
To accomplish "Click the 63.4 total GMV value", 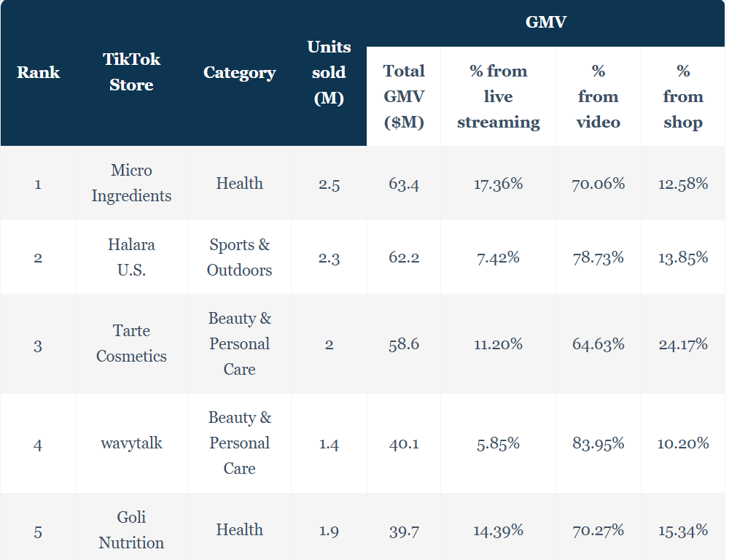I will (404, 184).
